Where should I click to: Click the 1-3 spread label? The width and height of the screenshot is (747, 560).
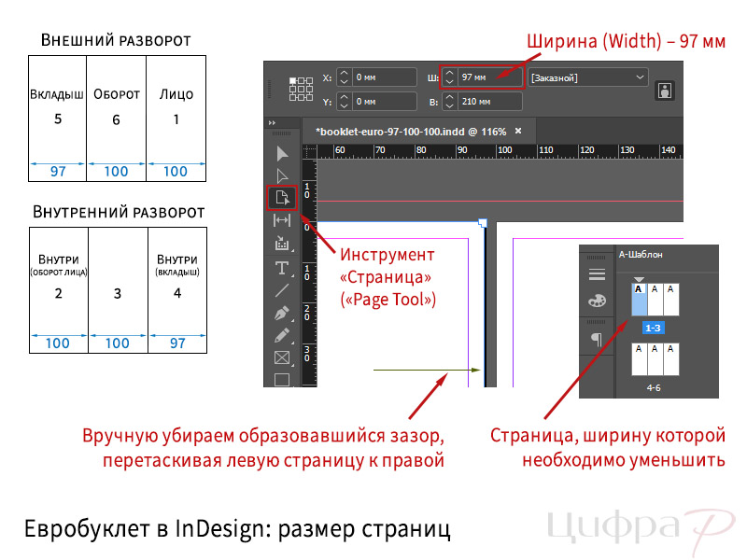pyautogui.click(x=653, y=329)
